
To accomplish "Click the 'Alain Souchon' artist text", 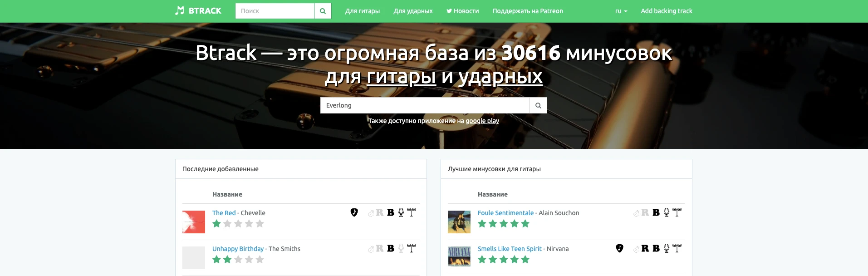I will [559, 213].
